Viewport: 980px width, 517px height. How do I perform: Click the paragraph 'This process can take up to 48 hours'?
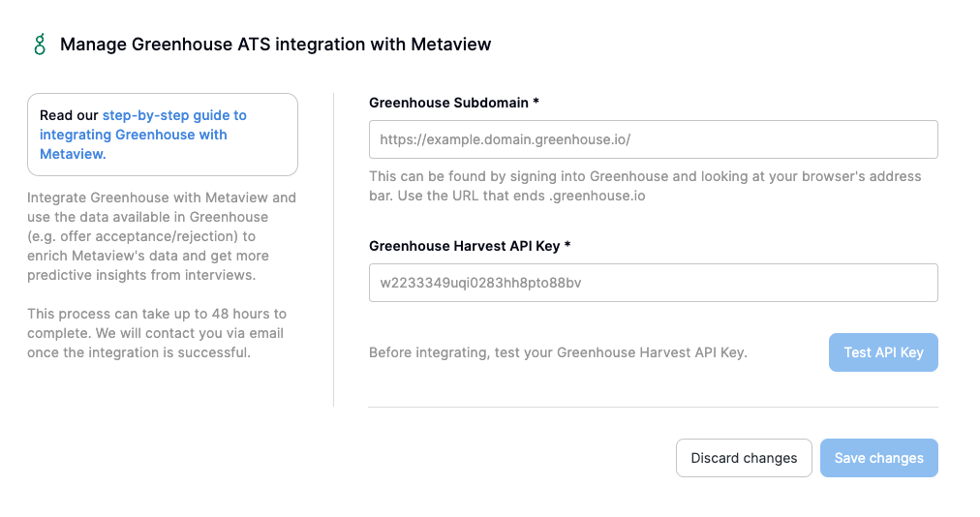click(x=157, y=333)
